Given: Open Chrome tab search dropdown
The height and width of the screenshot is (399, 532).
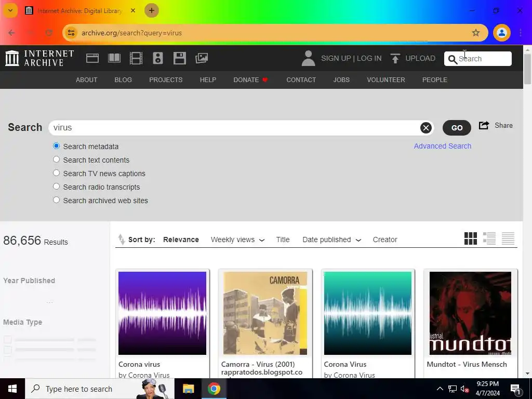Looking at the screenshot, I should [x=10, y=10].
